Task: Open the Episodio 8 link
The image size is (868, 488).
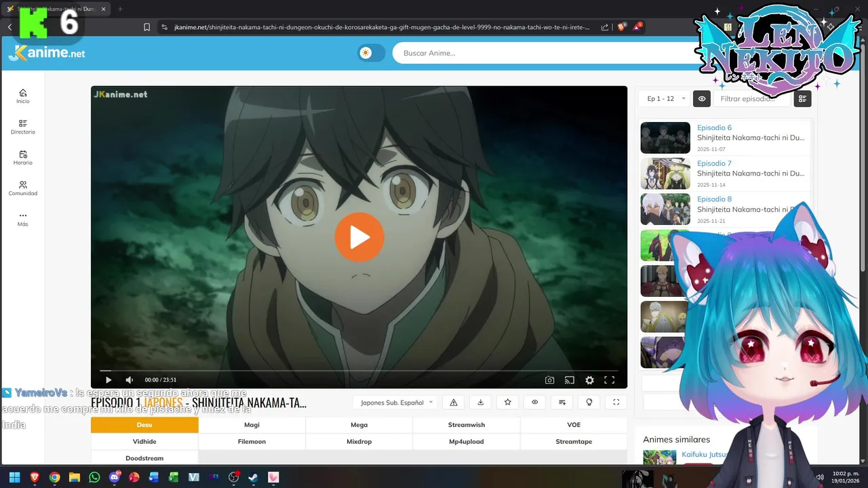Action: 714,199
